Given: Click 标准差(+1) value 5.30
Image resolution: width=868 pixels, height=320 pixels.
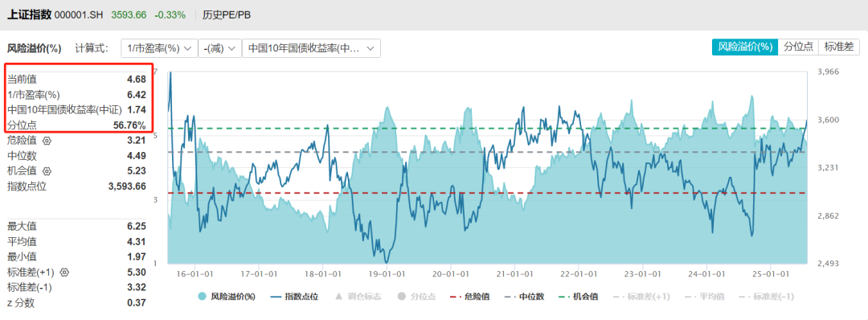Looking at the screenshot, I should point(136,272).
